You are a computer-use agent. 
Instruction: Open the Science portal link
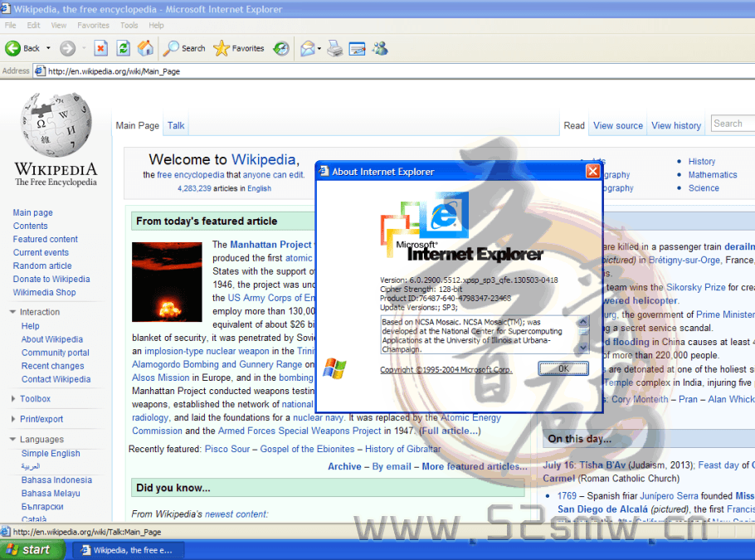(x=704, y=188)
